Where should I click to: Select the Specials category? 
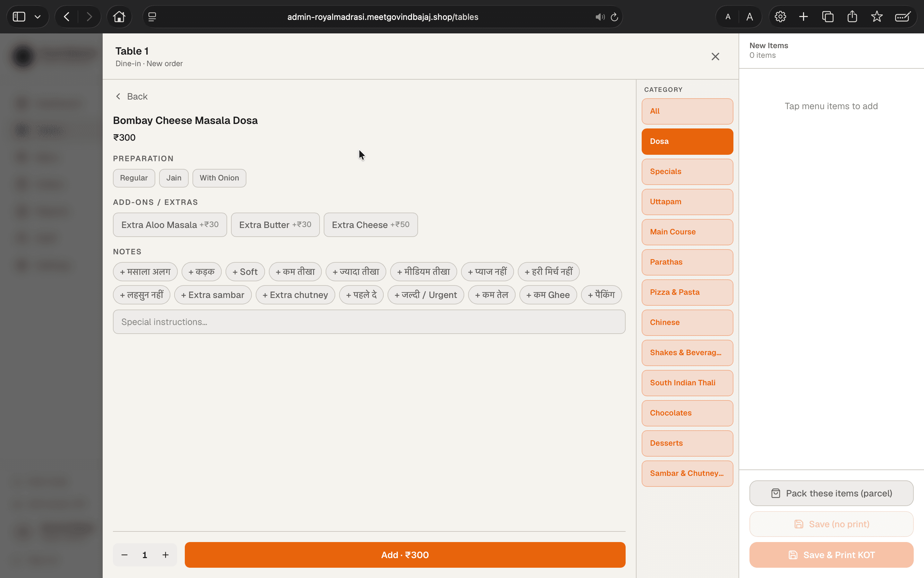click(687, 172)
